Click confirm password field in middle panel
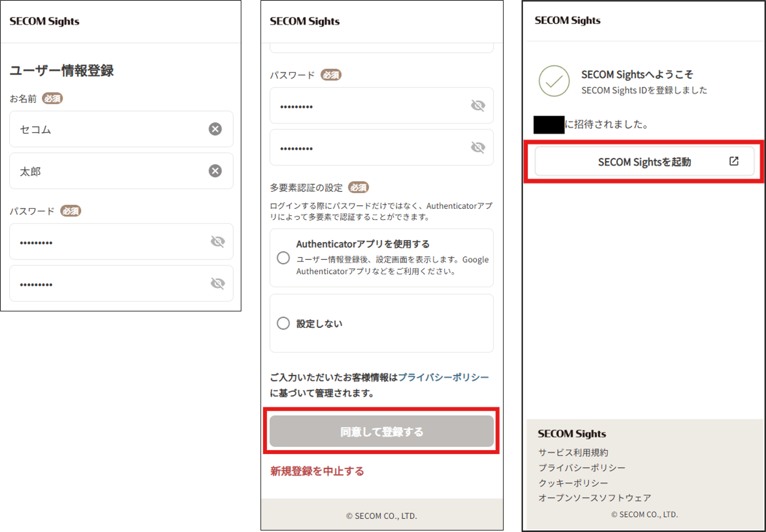The width and height of the screenshot is (766, 532). pos(381,147)
